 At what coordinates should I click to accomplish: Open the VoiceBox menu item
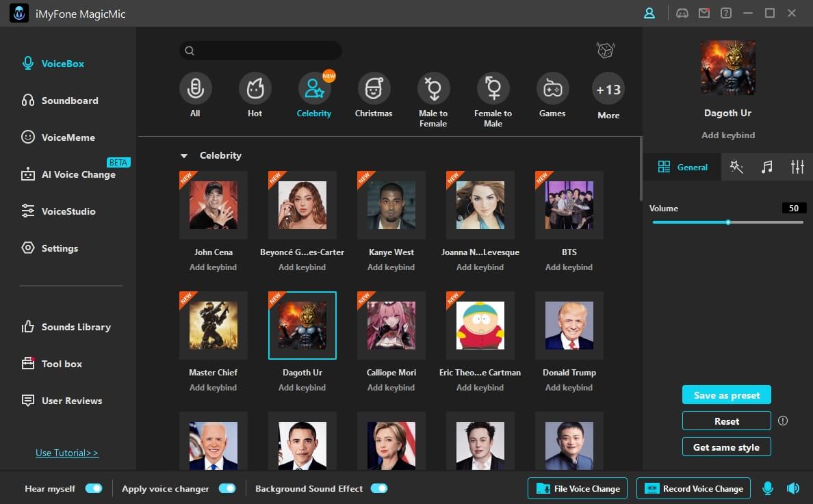point(53,64)
